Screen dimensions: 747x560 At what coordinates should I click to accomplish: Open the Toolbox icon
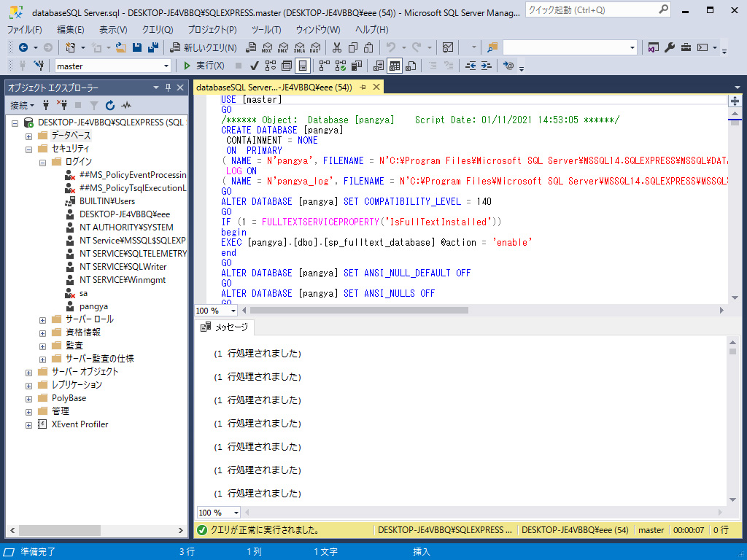pos(686,47)
